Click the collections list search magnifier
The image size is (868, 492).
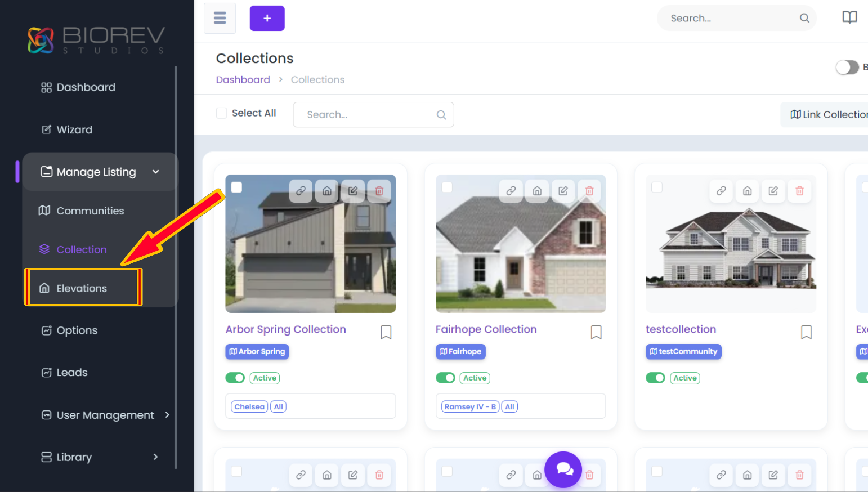coord(441,115)
